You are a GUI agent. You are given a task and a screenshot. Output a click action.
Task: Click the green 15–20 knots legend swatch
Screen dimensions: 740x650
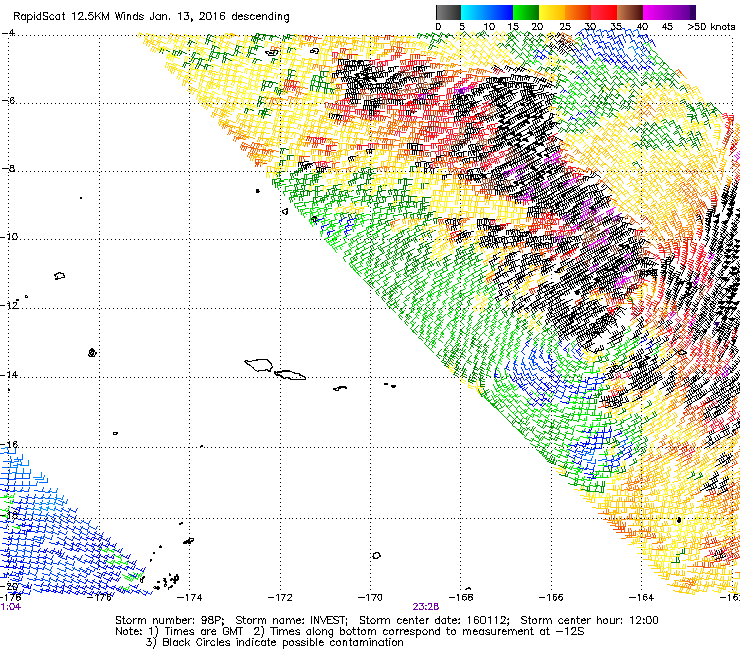[x=526, y=12]
